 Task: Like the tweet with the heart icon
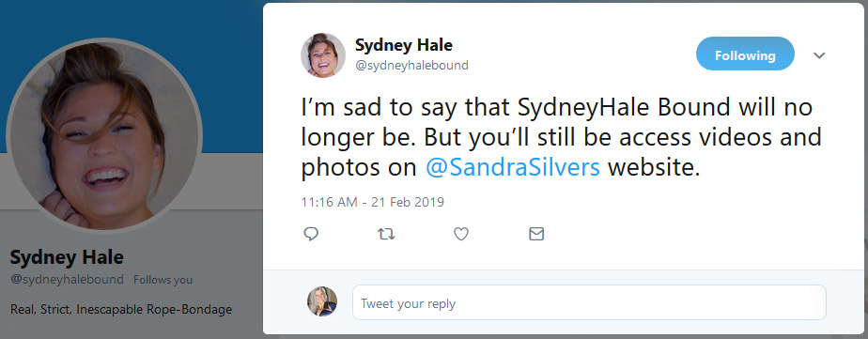(x=461, y=235)
